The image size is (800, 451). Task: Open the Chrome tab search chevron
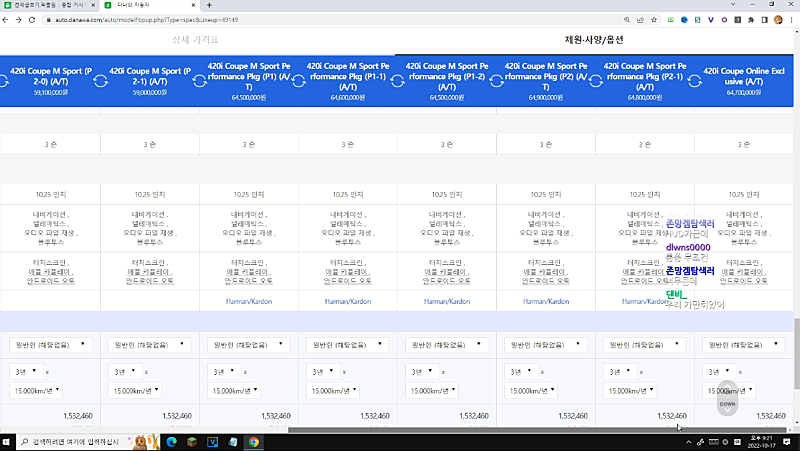tap(733, 4)
